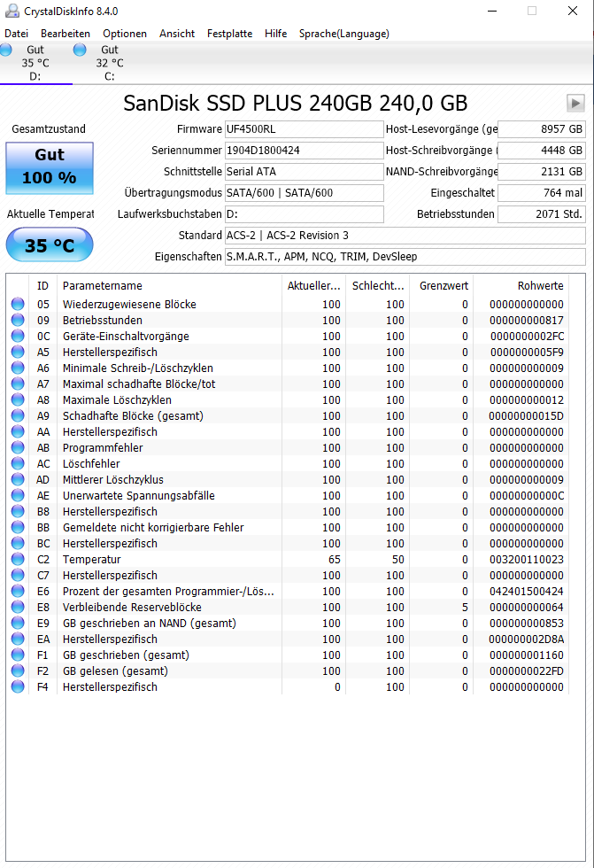The width and height of the screenshot is (594, 868).
Task: Go to next disk with arrow button
Action: [x=575, y=103]
